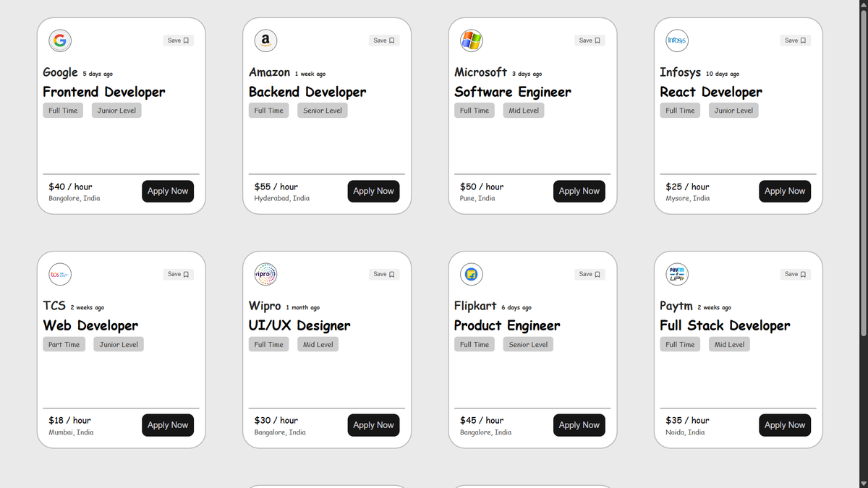
Task: Save the Microsoft Software Engineer job
Action: pos(590,40)
